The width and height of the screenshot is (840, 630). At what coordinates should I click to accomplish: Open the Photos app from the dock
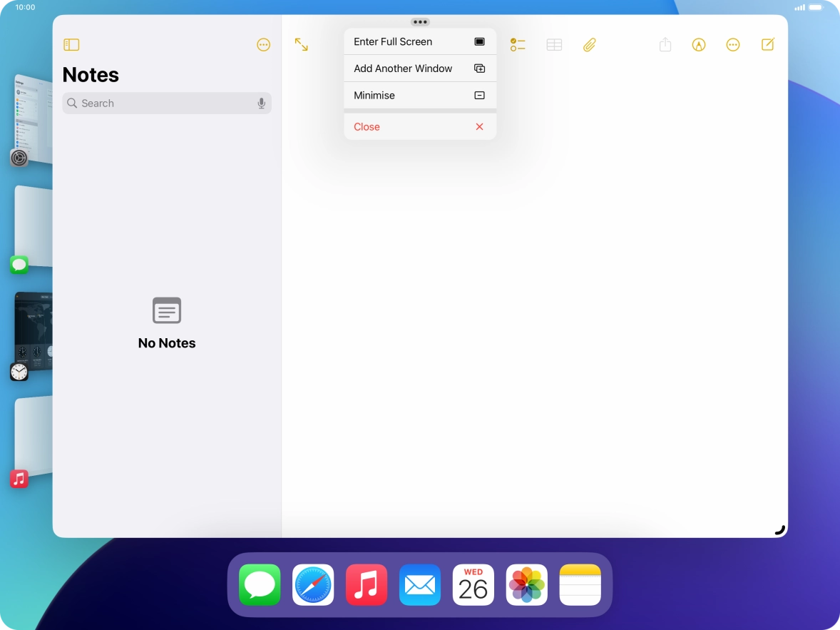coord(526,585)
